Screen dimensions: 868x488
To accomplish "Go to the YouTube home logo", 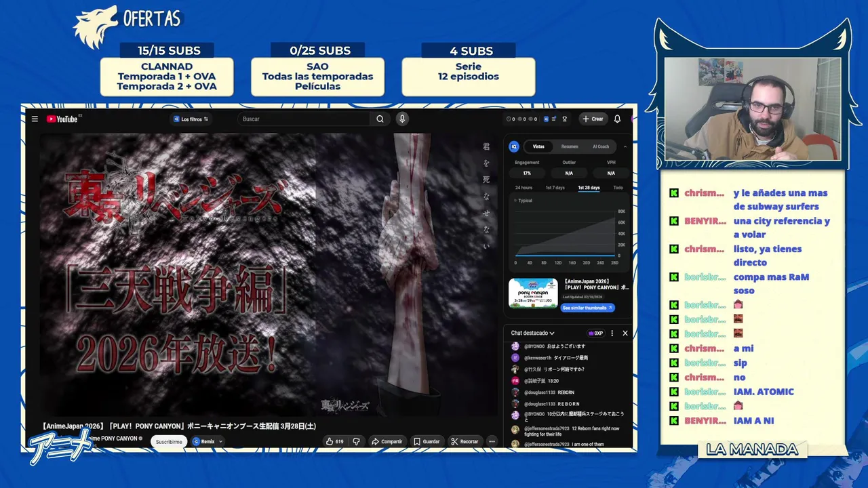I will pos(62,119).
